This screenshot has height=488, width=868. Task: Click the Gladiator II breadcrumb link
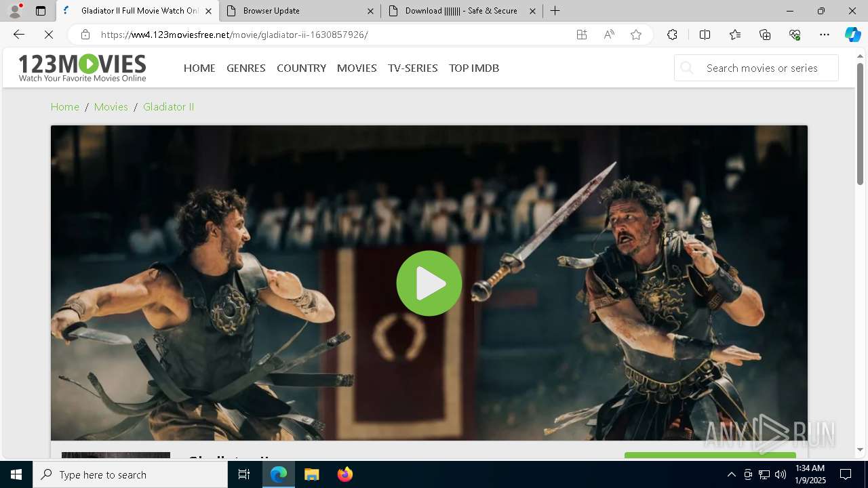[168, 106]
